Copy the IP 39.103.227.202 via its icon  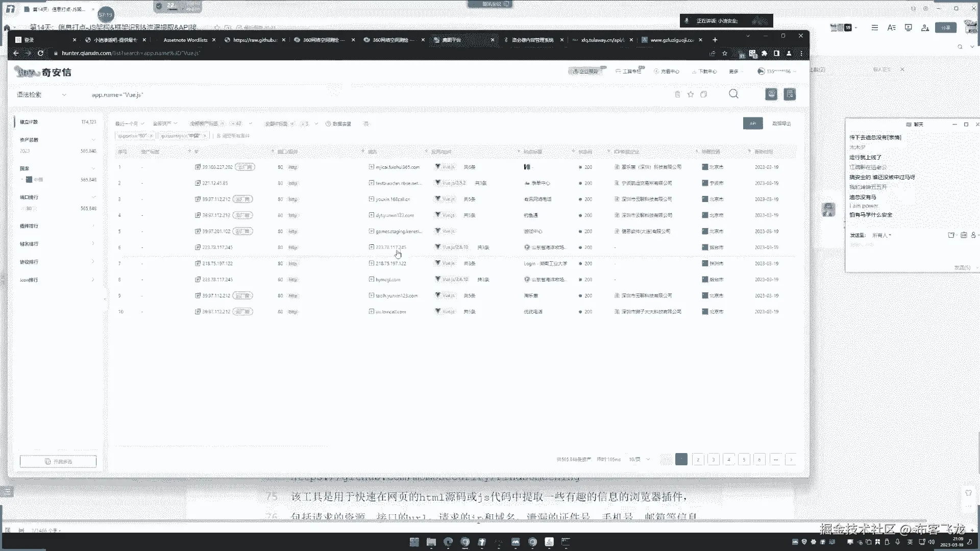pos(198,167)
